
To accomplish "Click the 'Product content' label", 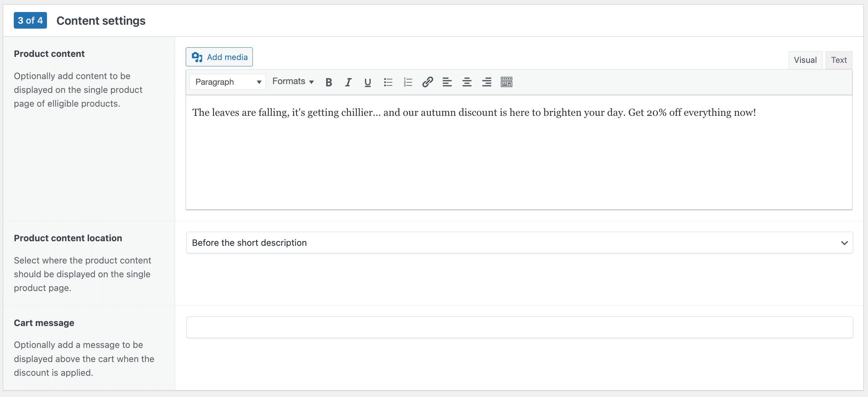I will (x=49, y=54).
